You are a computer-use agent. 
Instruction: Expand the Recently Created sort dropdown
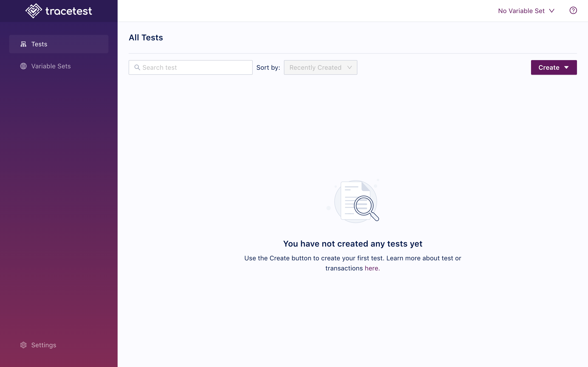point(320,67)
